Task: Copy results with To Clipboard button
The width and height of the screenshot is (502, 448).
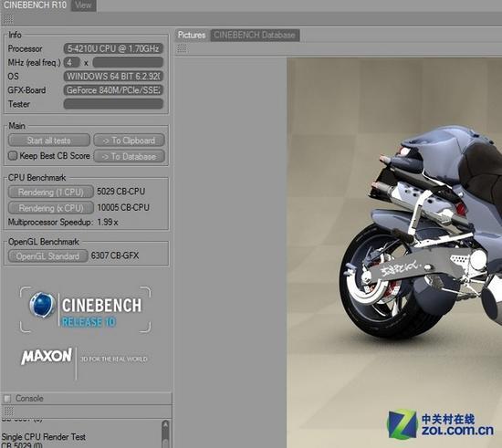Action: click(x=129, y=141)
